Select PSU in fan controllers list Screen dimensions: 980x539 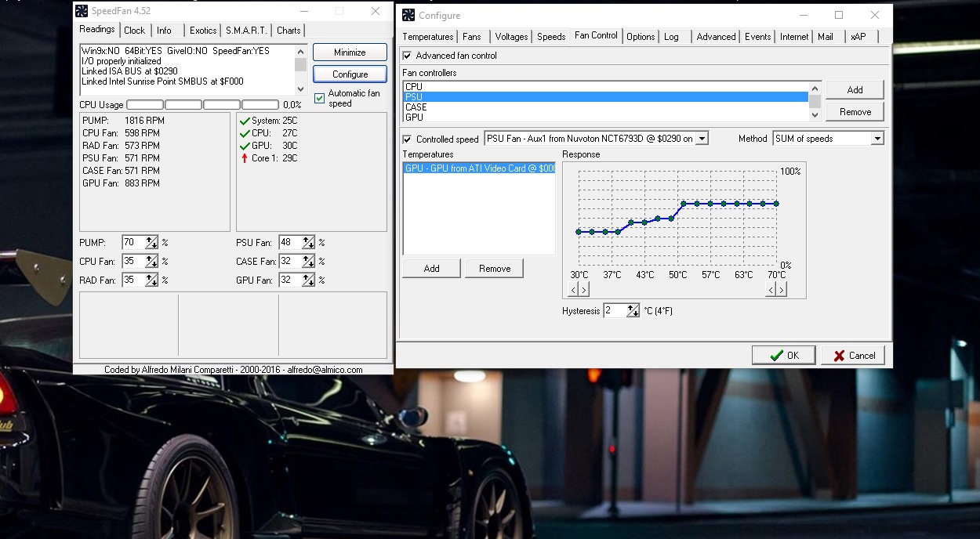(605, 97)
